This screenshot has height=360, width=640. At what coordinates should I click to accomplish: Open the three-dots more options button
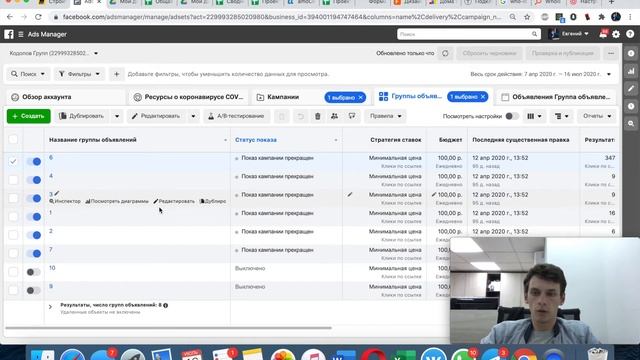click(x=611, y=53)
